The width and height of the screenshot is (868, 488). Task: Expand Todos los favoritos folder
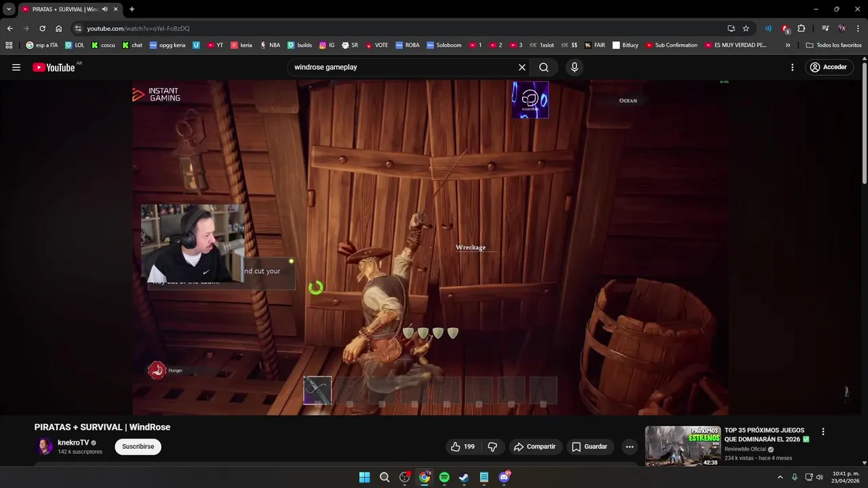pyautogui.click(x=833, y=45)
